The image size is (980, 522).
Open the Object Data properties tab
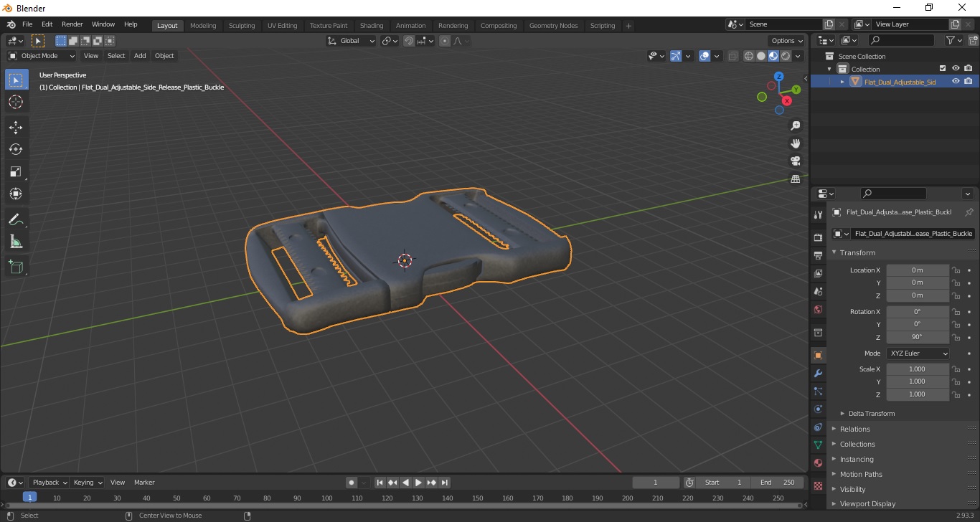coord(818,445)
